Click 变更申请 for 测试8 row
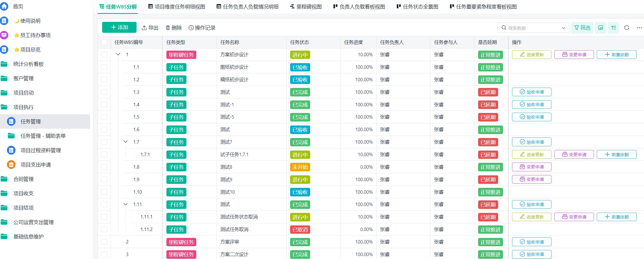 (531, 167)
